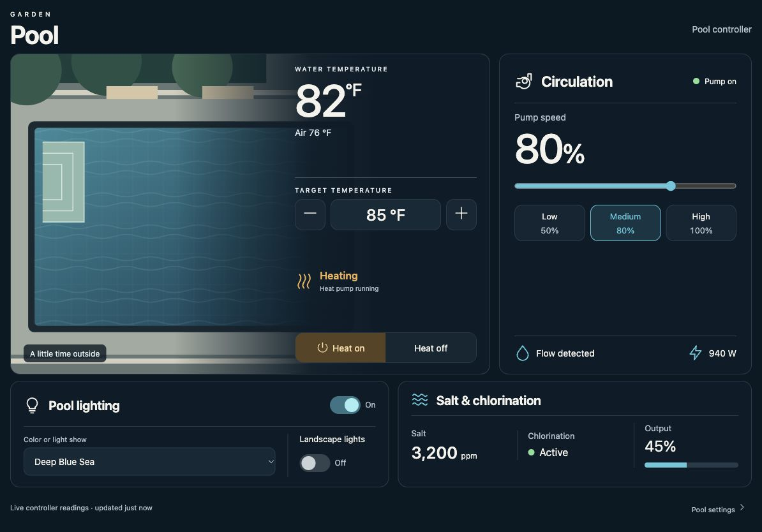Click the 'Heating' status text
This screenshot has width=762, height=532.
tap(339, 276)
